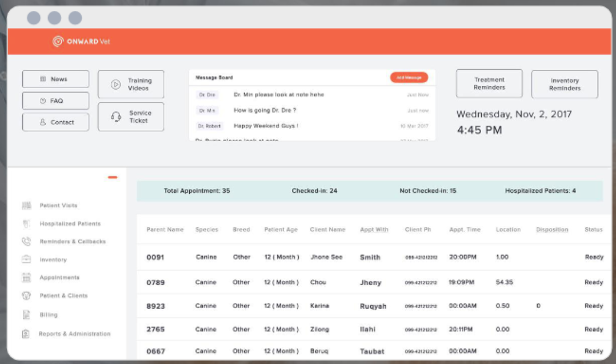
Task: Open the News button
Action: click(55, 79)
